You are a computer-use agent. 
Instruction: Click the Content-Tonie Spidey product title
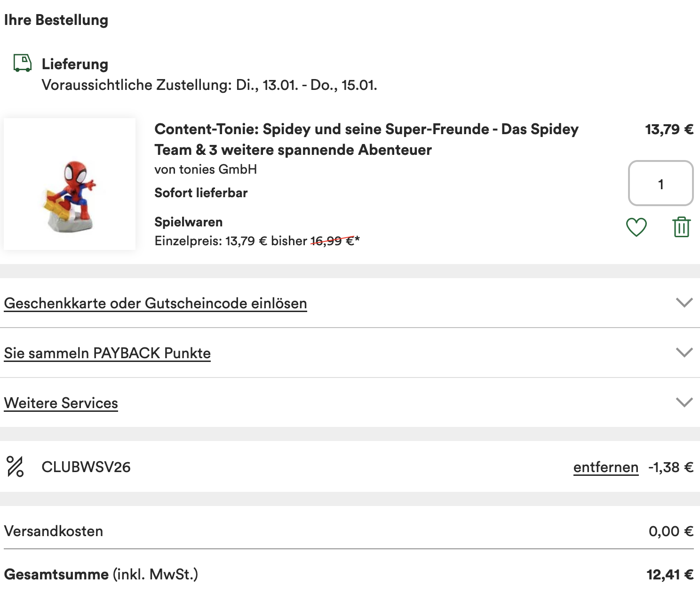coord(366,139)
